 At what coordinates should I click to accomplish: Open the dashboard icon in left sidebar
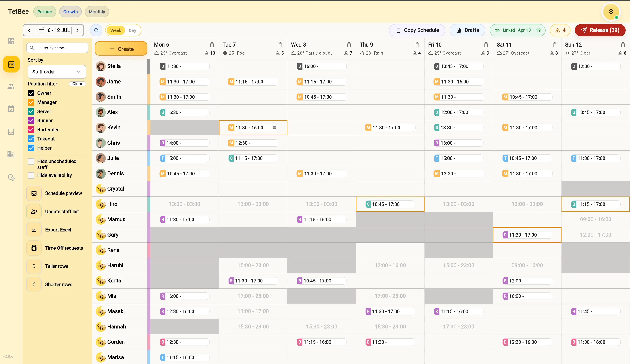pyautogui.click(x=11, y=41)
